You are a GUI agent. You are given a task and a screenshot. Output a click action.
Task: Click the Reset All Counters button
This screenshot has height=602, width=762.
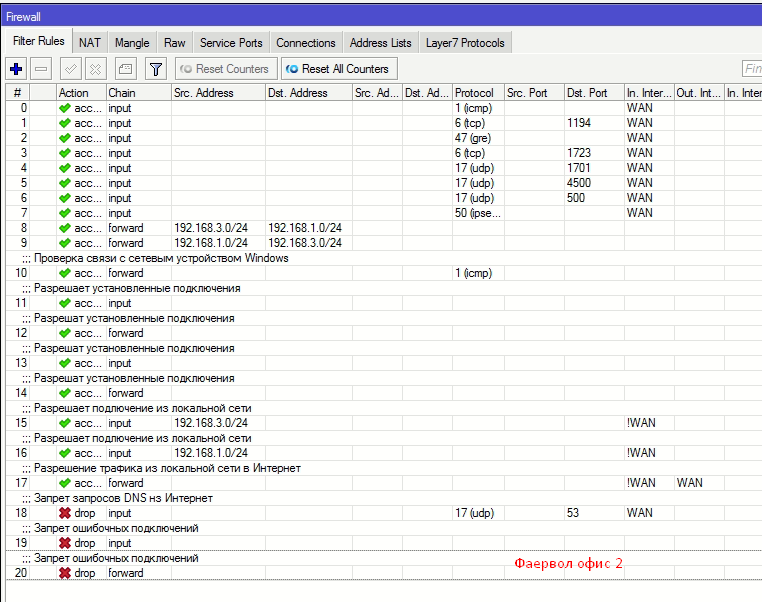339,69
